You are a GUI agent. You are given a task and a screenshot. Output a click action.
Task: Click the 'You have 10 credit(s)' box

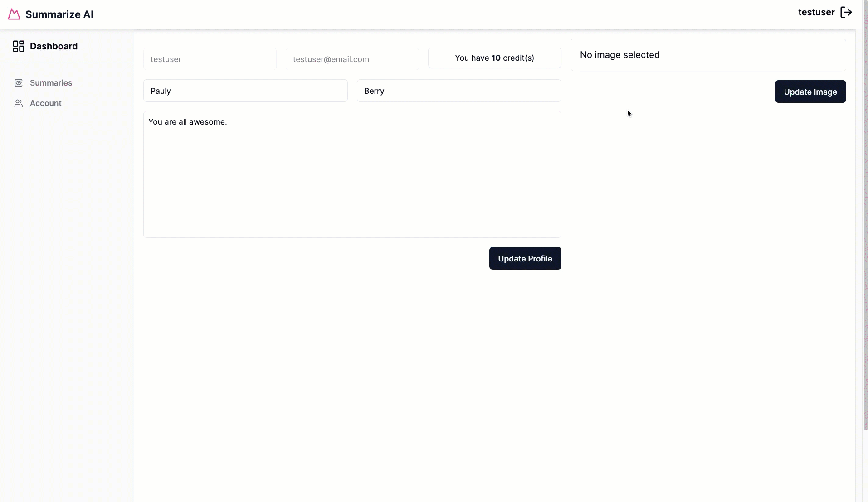click(495, 58)
